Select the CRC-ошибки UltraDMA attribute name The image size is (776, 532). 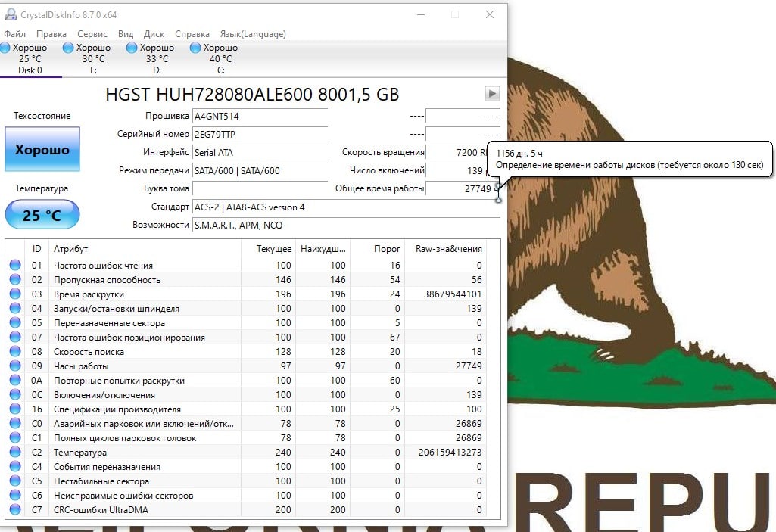101,510
